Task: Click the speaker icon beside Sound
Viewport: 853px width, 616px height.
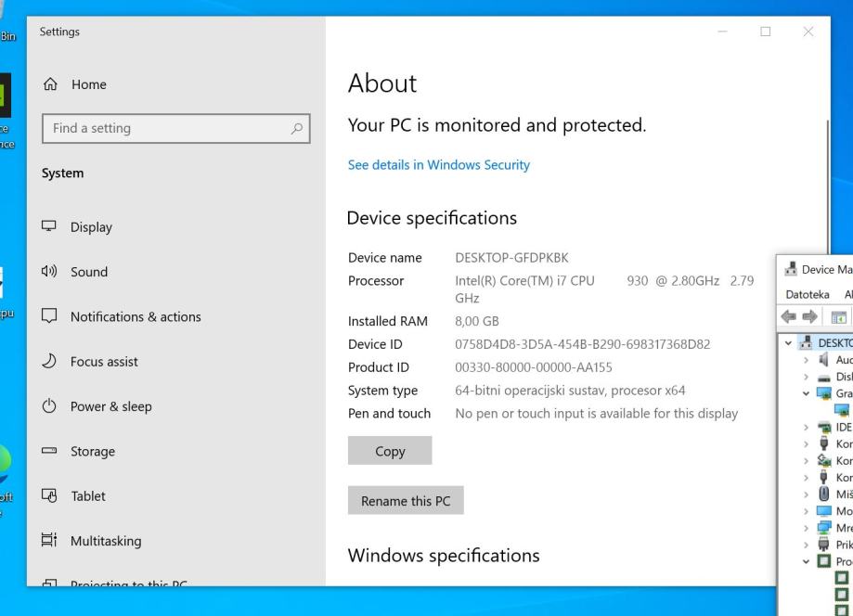Action: pos(50,272)
